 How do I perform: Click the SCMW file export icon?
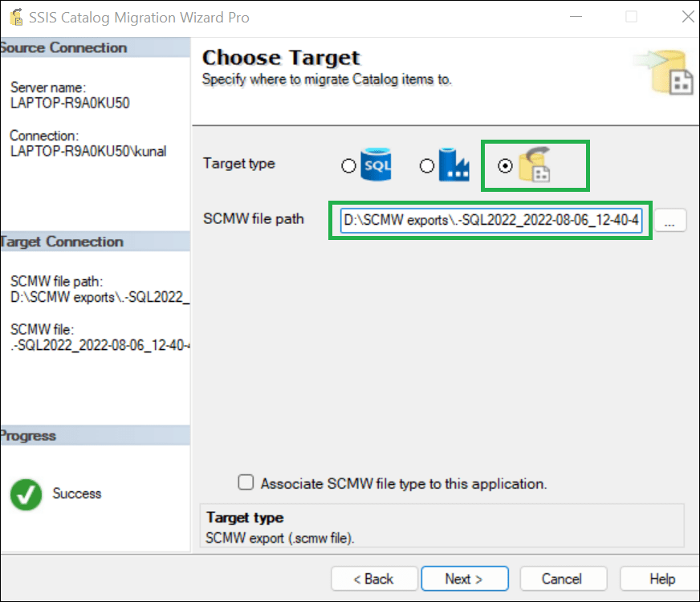coord(535,165)
